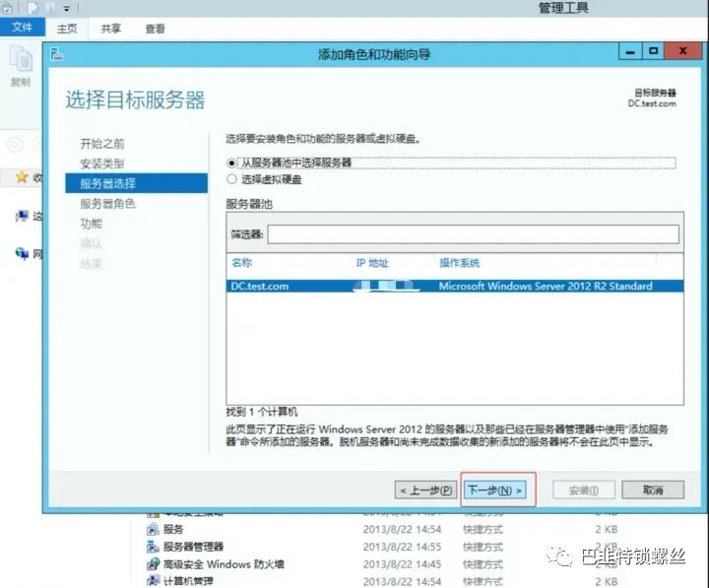Open 服务 shortcut in Explorer list
Viewport: 709px width, 588px height.
pyautogui.click(x=173, y=529)
